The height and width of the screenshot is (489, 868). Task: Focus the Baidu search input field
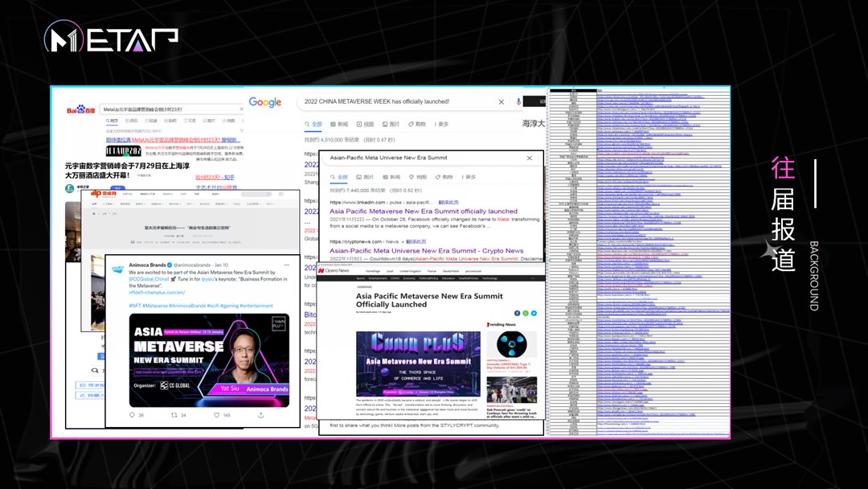click(172, 109)
